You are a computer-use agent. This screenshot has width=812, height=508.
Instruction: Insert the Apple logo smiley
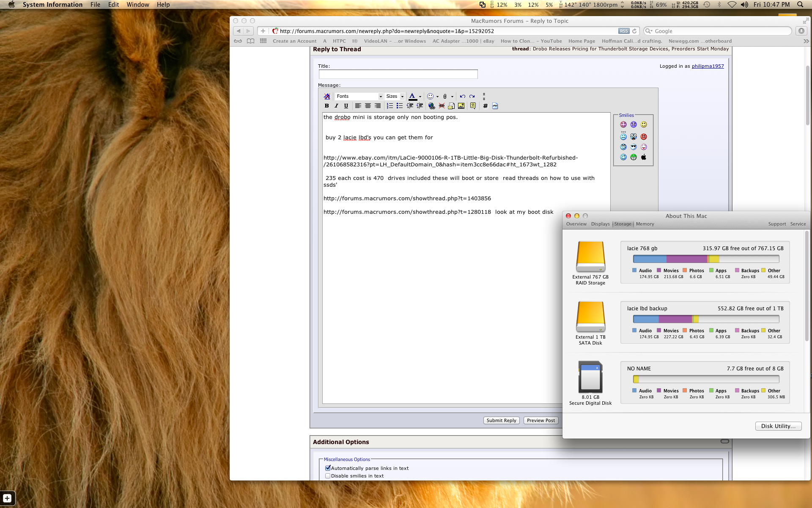click(x=644, y=157)
